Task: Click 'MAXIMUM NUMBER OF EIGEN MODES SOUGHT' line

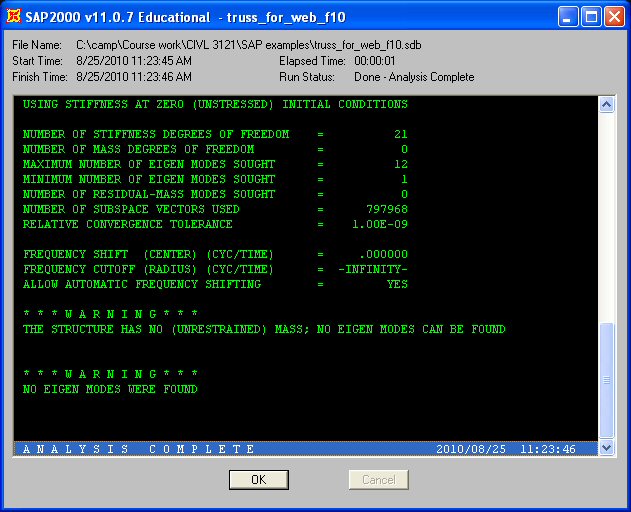Action: click(x=215, y=164)
